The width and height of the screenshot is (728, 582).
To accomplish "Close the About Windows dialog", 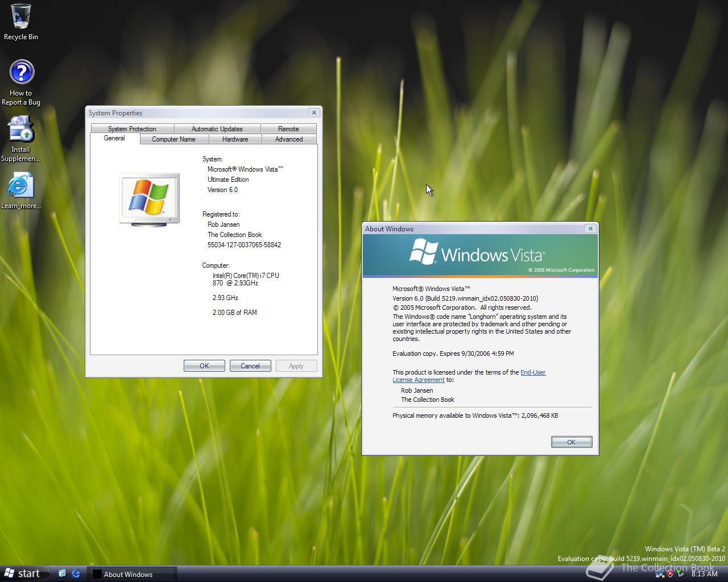I will [x=590, y=228].
